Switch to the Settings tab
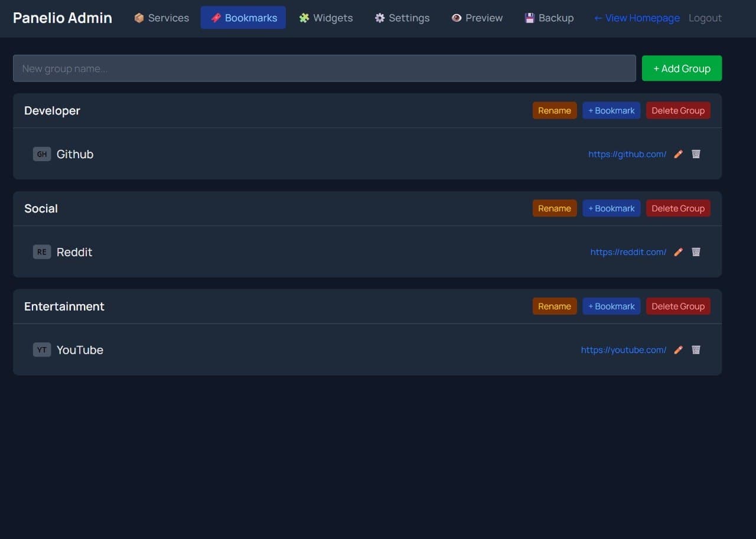Image resolution: width=756 pixels, height=539 pixels. 402,18
